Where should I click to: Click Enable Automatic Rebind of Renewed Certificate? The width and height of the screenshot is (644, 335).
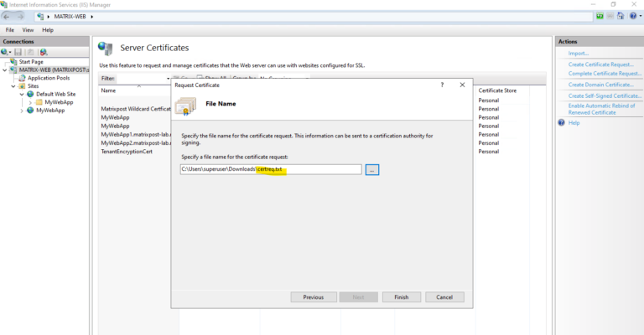point(601,109)
